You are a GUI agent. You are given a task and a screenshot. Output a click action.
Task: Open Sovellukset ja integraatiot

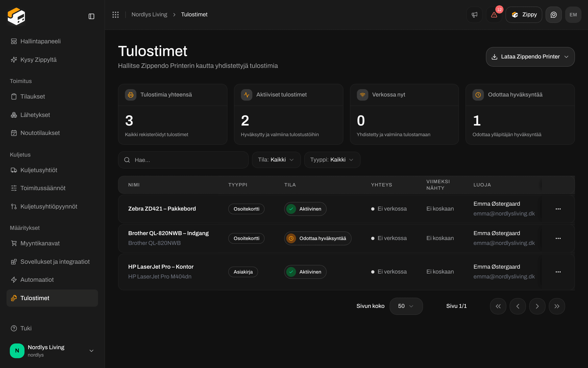(52, 262)
